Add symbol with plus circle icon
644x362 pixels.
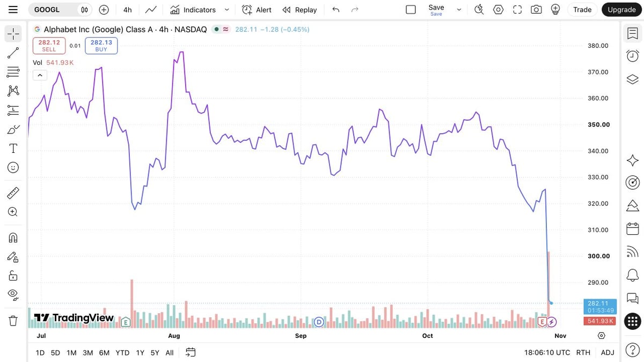click(x=104, y=10)
